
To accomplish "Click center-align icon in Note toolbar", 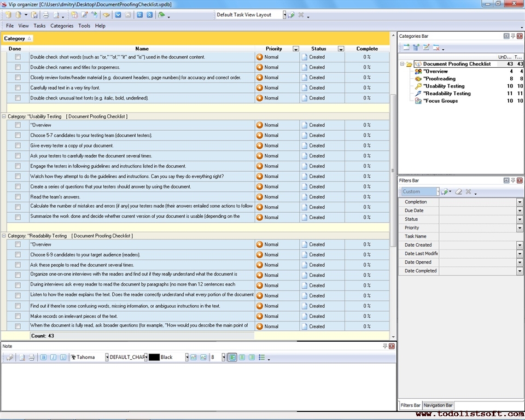I will click(242, 357).
